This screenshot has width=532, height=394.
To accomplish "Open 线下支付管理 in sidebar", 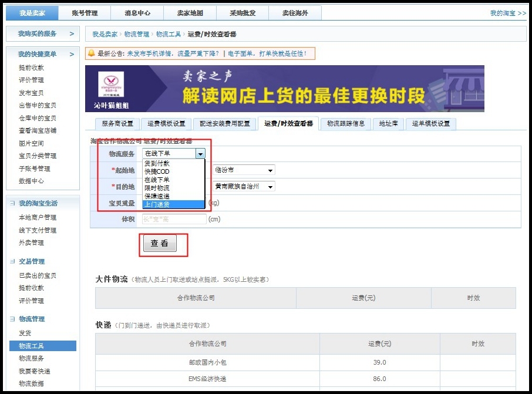I will (38, 230).
